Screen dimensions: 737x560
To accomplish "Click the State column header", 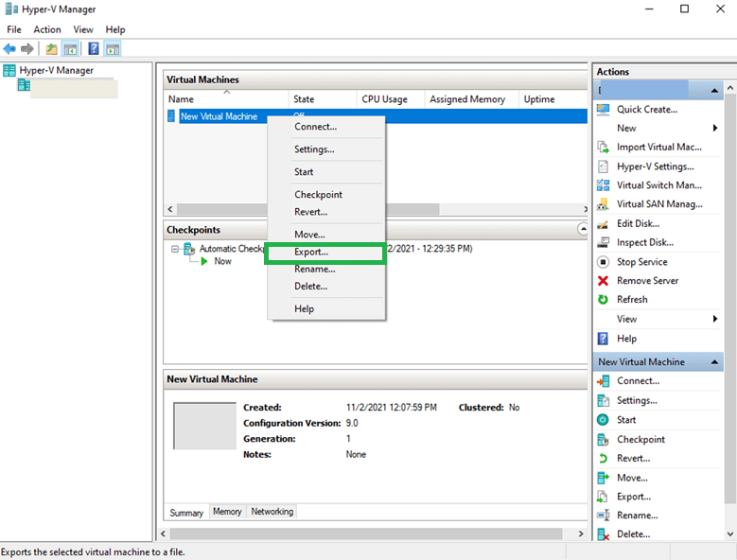I will [323, 99].
